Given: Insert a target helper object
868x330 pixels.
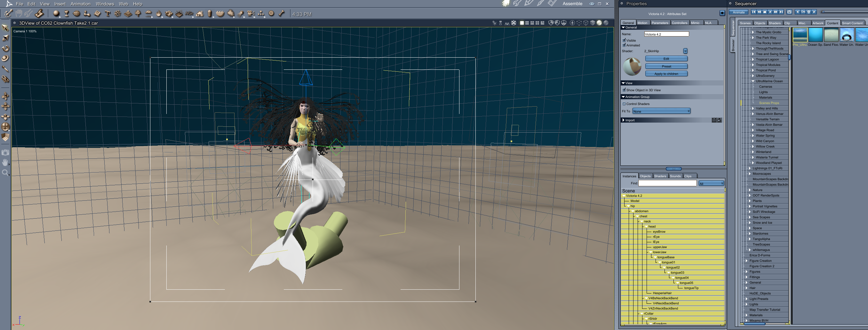Looking at the screenshot, I should (x=271, y=13).
